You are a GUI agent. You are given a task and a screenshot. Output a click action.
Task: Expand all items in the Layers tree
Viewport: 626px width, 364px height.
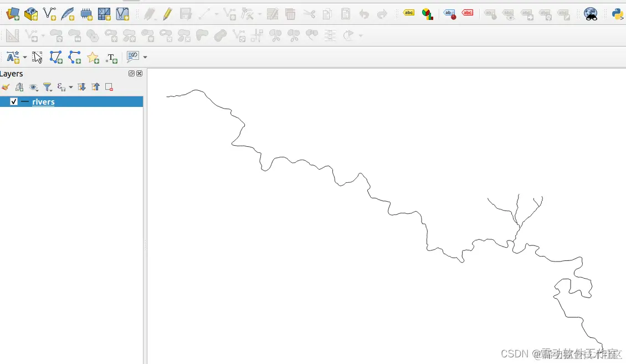[81, 87]
